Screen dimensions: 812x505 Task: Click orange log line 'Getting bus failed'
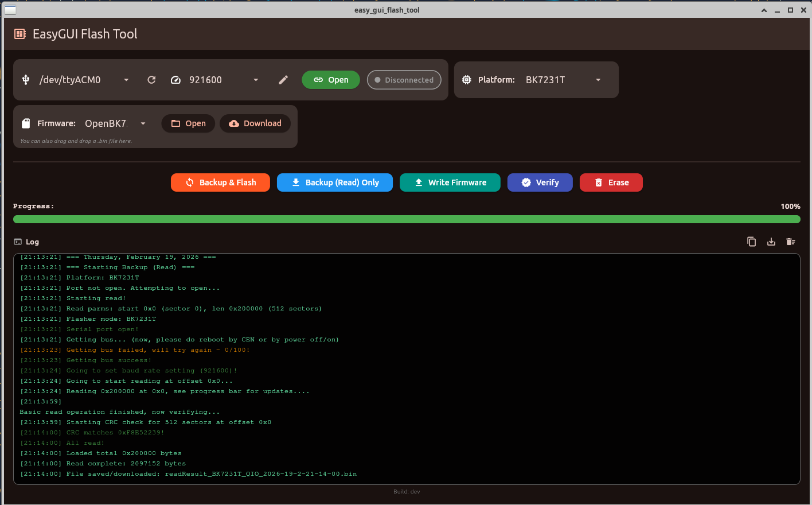pyautogui.click(x=135, y=350)
